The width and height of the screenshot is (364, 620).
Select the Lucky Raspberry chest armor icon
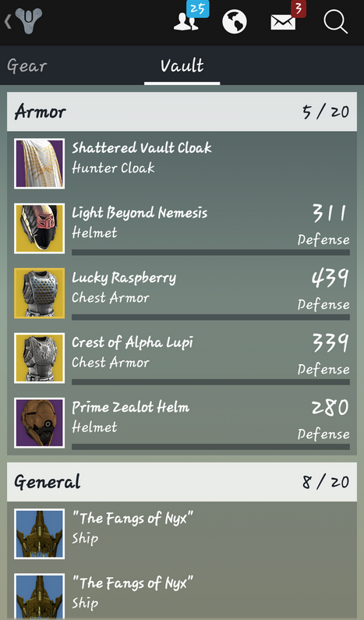[x=40, y=293]
